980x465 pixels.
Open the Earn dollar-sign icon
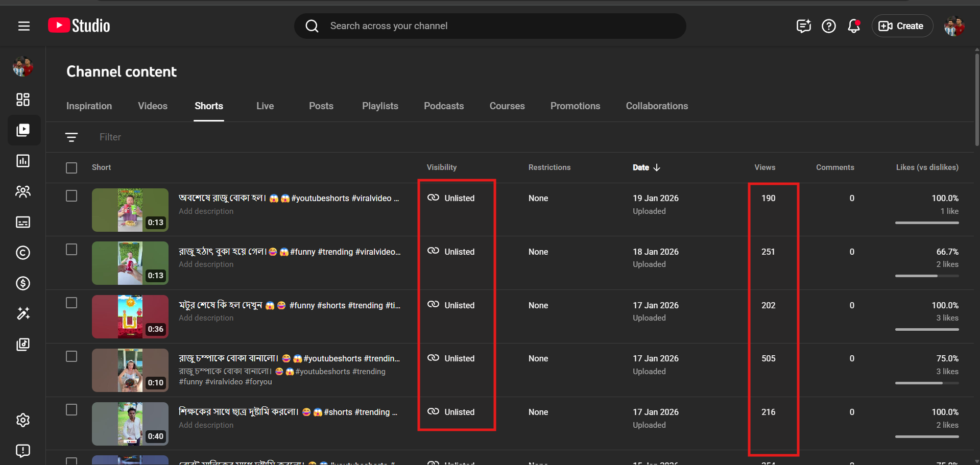point(23,283)
